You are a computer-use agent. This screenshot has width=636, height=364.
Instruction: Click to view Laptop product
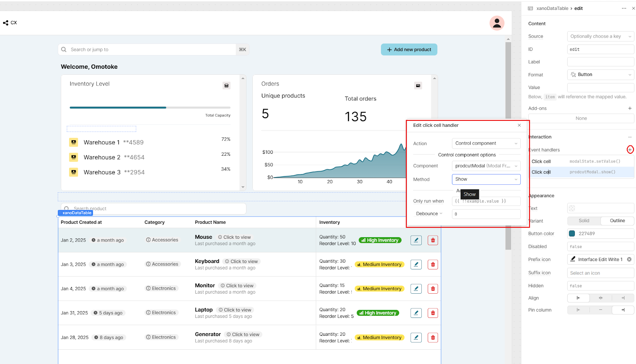pyautogui.click(x=235, y=310)
